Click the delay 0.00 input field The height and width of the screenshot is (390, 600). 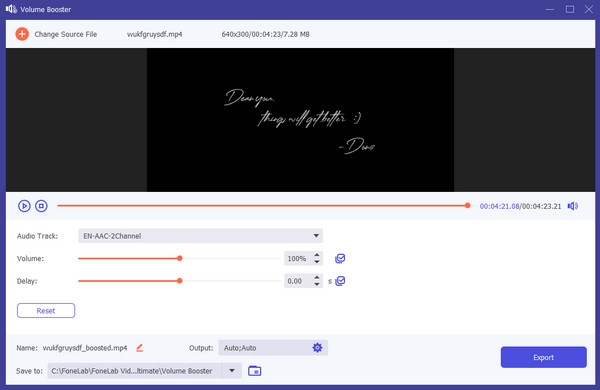(x=298, y=281)
